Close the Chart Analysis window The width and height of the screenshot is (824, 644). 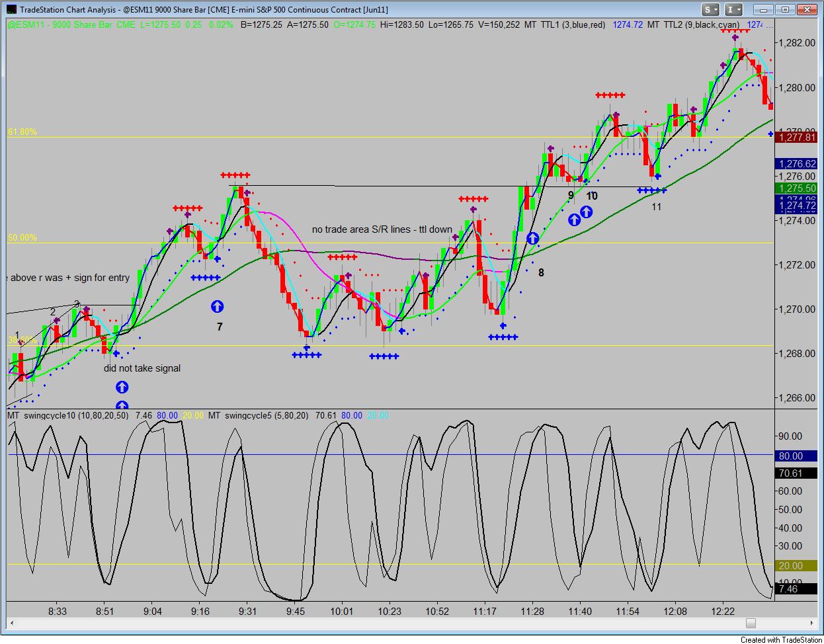click(807, 9)
